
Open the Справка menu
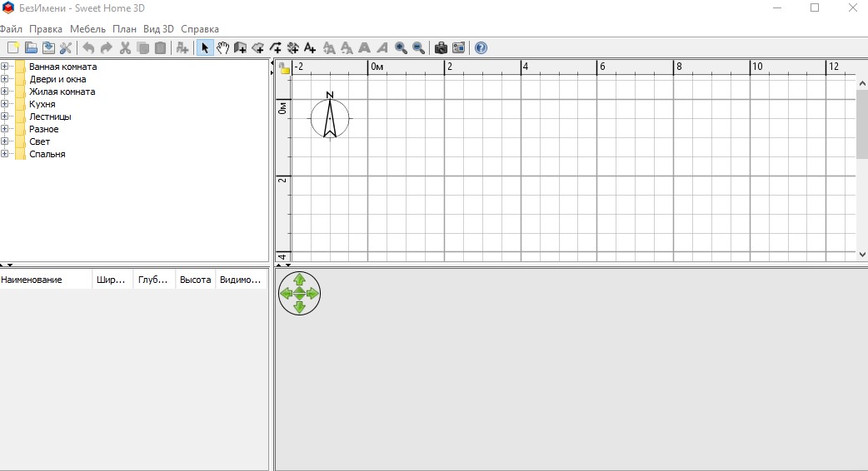200,29
